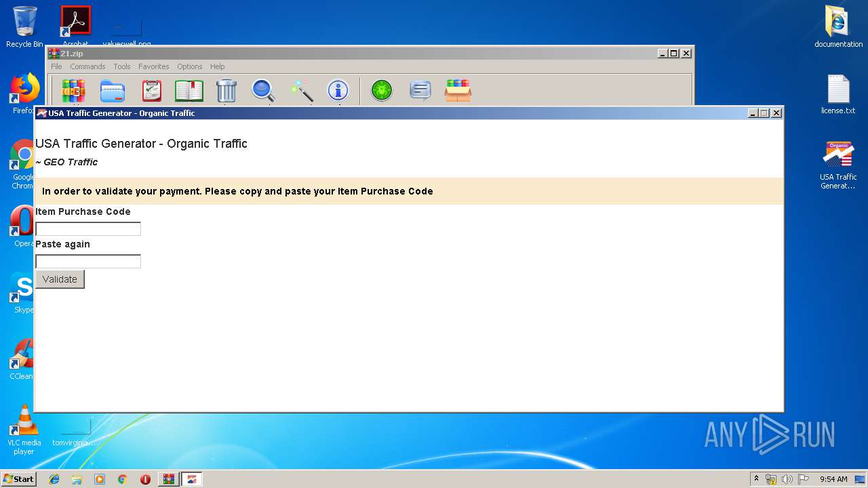The height and width of the screenshot is (488, 868).
Task: Launch Internet Explorer from taskbar
Action: tap(54, 479)
